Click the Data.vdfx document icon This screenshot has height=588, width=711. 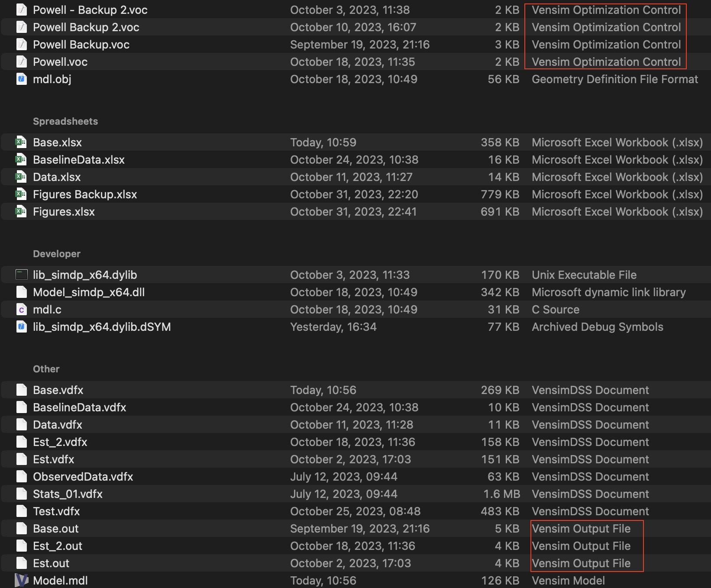coord(21,425)
